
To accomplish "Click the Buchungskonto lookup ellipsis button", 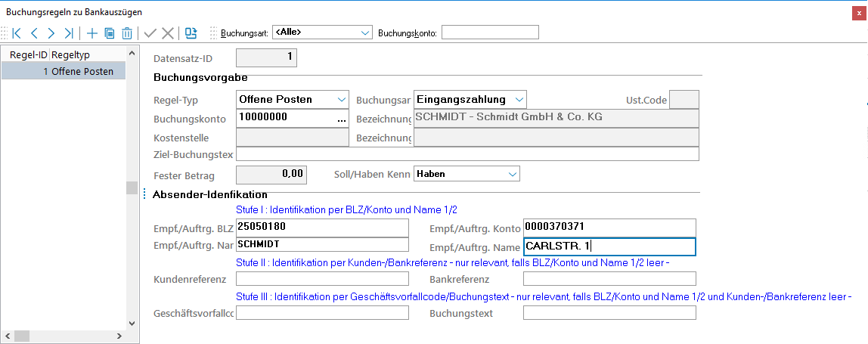I will click(x=341, y=119).
